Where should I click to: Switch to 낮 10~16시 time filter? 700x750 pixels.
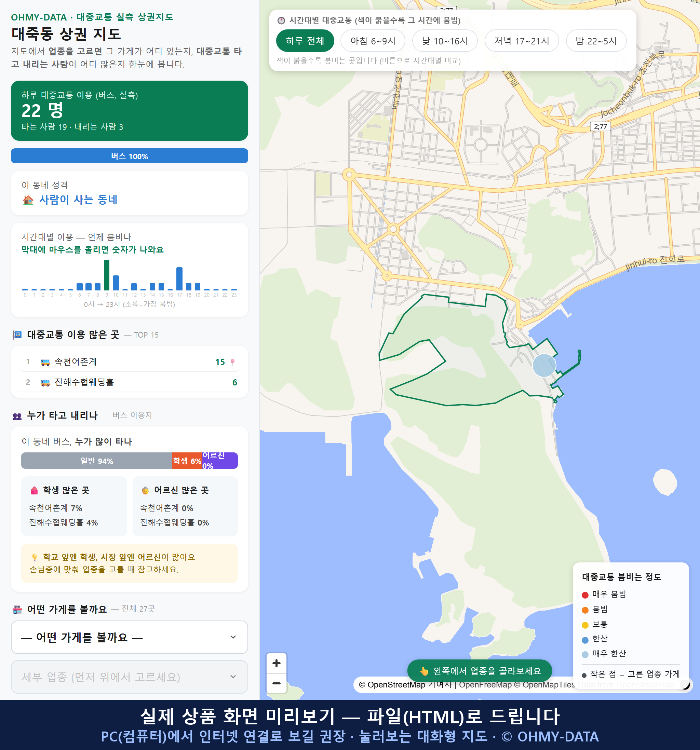445,41
